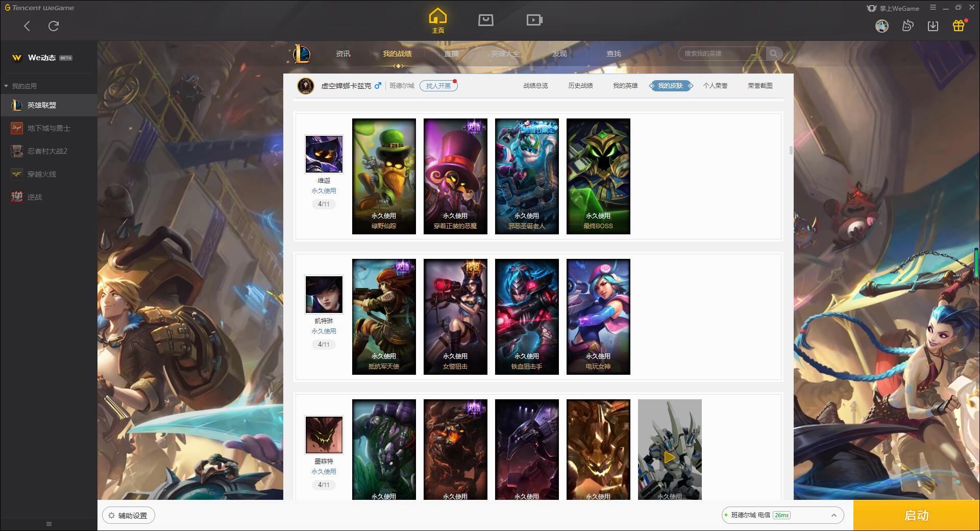Click 4/11 skin count under 维迦
980x531 pixels.
pos(324,204)
